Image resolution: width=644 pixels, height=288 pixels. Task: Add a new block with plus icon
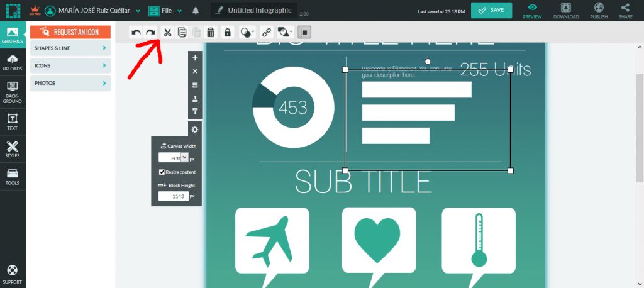(x=195, y=58)
